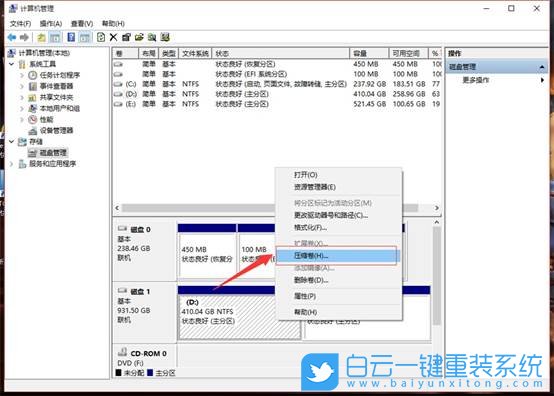
Task: Choose 属性(P) in the context menu
Action: 338,296
